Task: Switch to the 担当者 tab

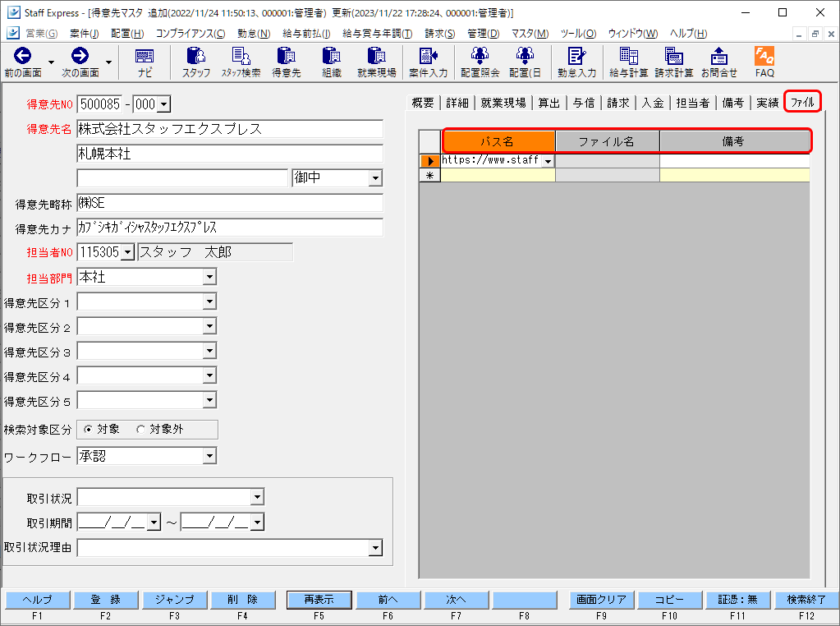Action: (x=693, y=103)
